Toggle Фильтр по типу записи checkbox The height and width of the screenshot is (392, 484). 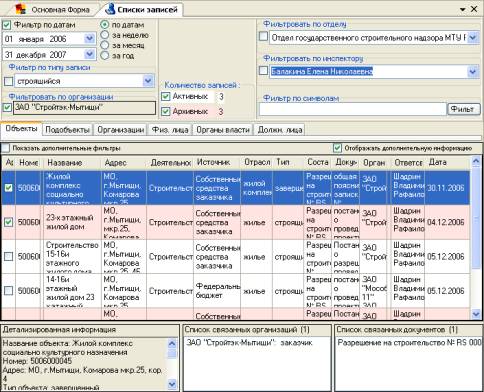pyautogui.click(x=9, y=81)
